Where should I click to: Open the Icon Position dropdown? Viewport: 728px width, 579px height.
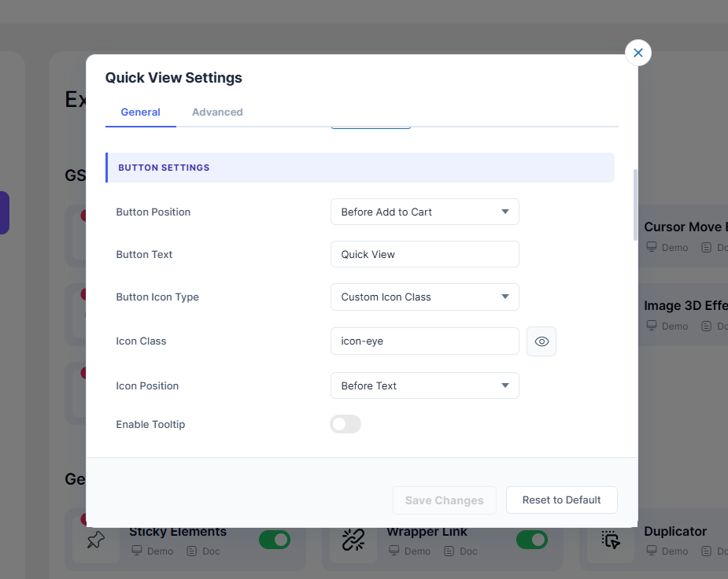pyautogui.click(x=424, y=385)
